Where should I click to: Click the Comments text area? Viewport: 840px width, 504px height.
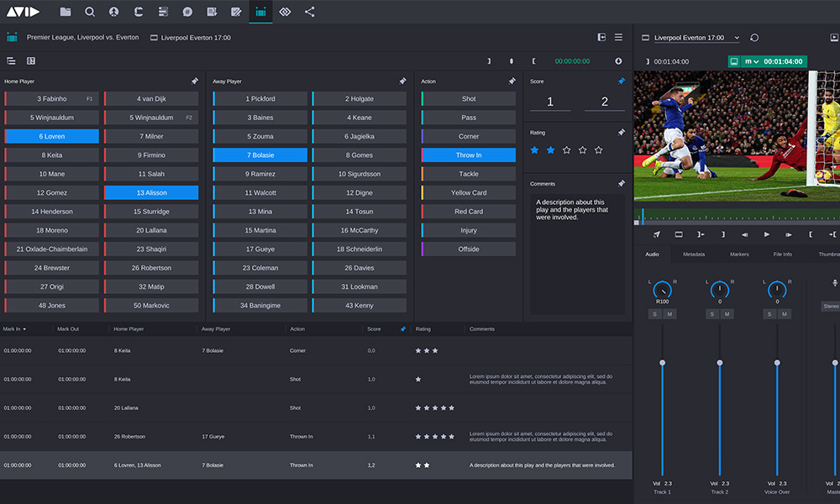pyautogui.click(x=577, y=254)
